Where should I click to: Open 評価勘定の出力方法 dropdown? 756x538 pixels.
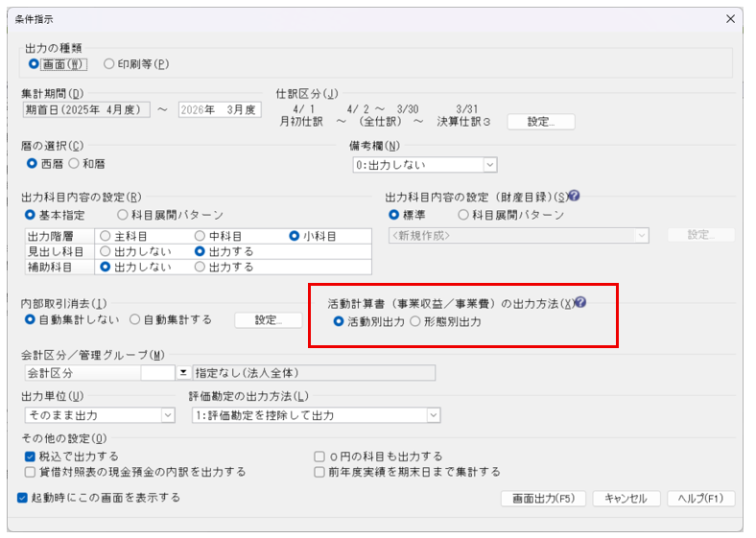(x=433, y=415)
